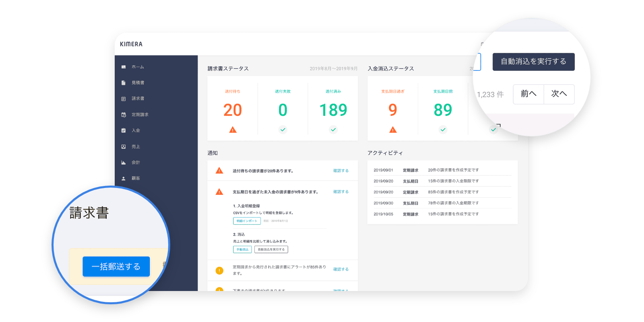Click warning triangle under 送付待ち 20

tap(233, 130)
